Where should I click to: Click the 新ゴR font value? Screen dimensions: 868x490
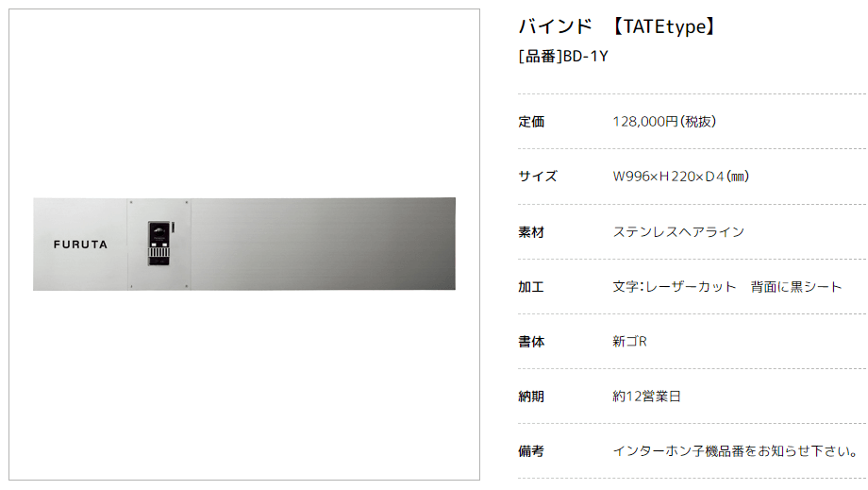629,341
